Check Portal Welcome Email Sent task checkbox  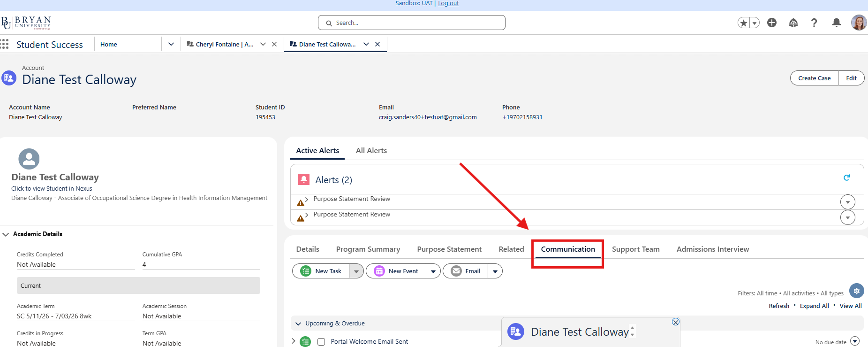[x=321, y=342]
